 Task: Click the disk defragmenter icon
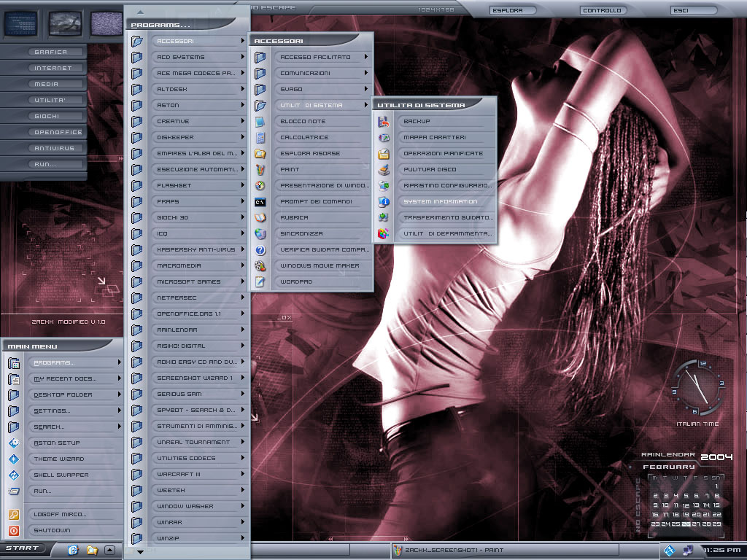click(384, 234)
